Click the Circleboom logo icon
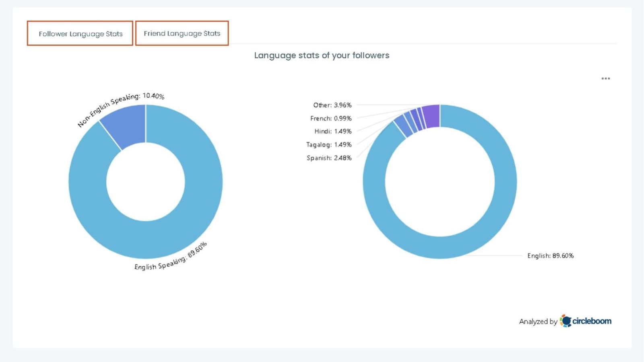This screenshot has height=362, width=644. coord(565,321)
